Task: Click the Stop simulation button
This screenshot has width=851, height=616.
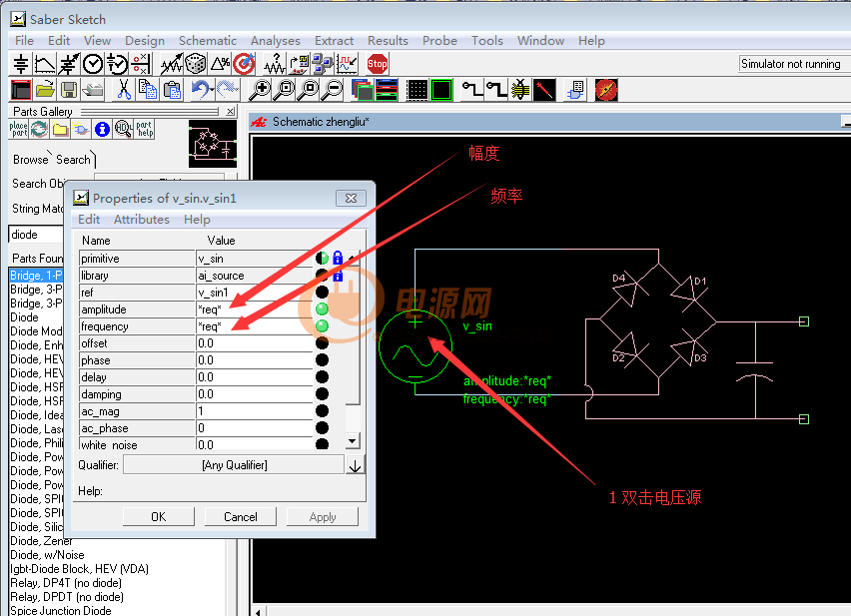Action: click(x=378, y=64)
